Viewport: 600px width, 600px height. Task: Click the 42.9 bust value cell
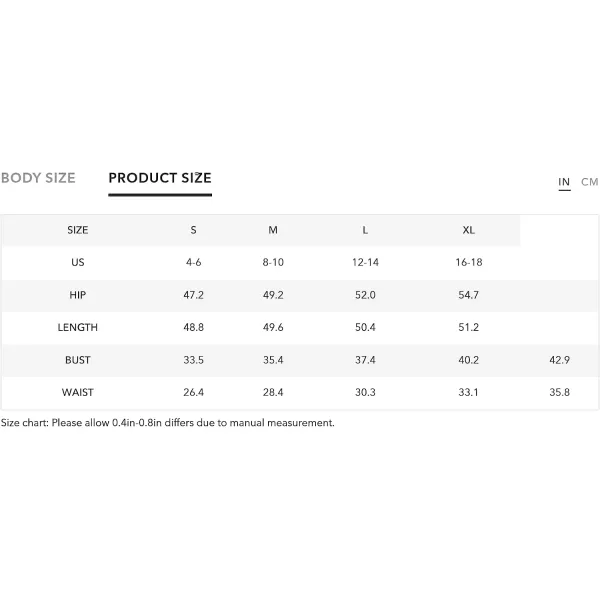(x=559, y=360)
